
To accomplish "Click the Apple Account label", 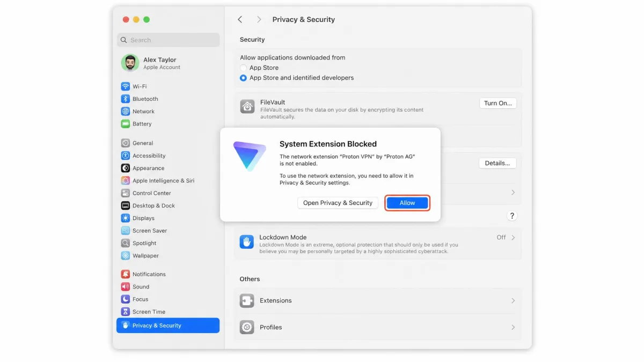I will [x=162, y=68].
